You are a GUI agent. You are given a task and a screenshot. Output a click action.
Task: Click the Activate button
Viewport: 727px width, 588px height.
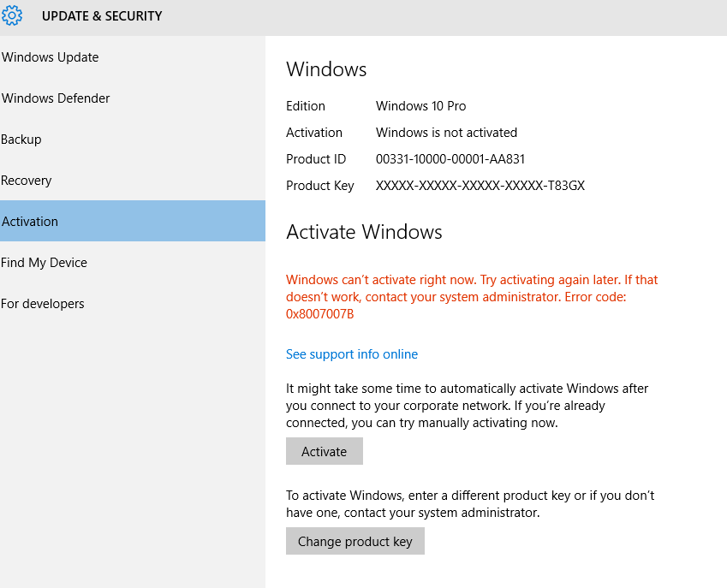pos(324,451)
